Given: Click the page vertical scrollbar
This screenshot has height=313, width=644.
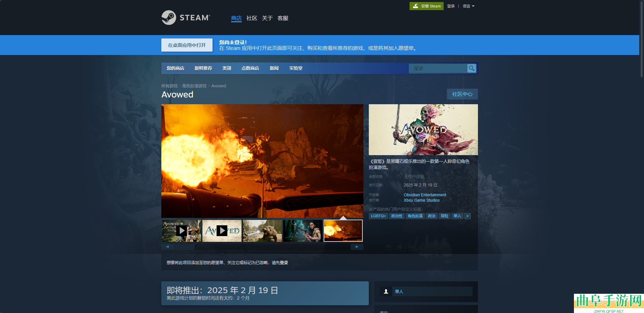Looking at the screenshot, I should coord(642,40).
